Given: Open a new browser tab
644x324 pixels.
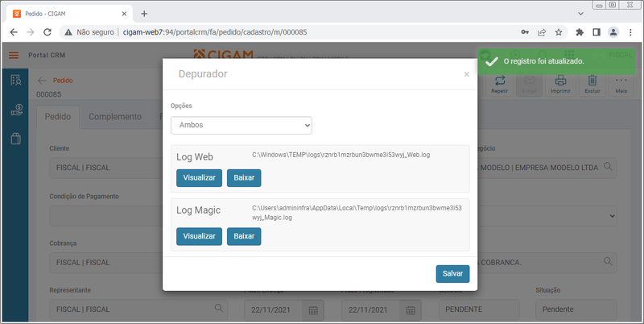Looking at the screenshot, I should 144,14.
